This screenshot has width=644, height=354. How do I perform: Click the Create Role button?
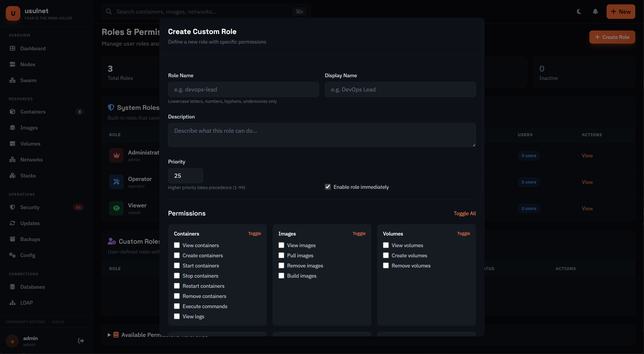coord(612,37)
